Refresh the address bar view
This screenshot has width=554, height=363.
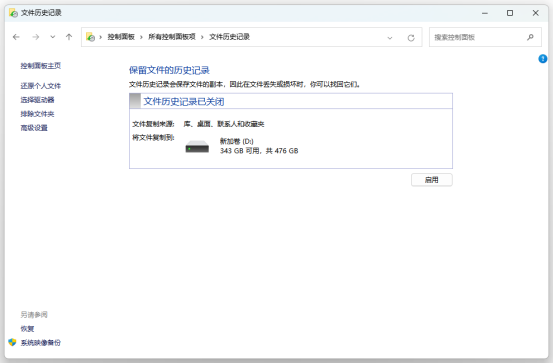(411, 37)
